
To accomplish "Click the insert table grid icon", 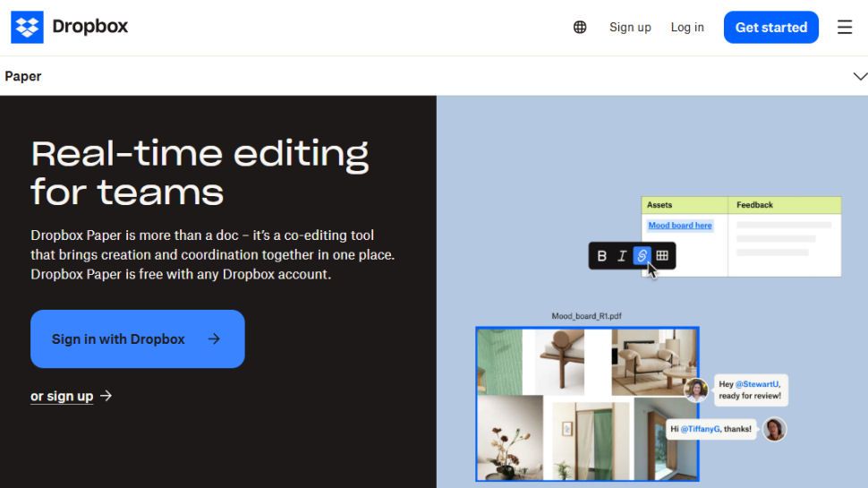I will 662,256.
